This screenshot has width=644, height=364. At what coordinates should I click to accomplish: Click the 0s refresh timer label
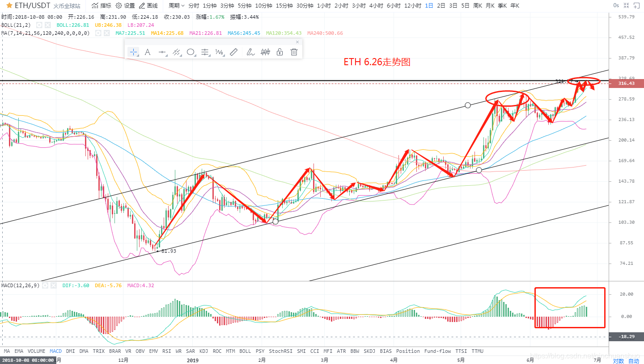pos(616,5)
